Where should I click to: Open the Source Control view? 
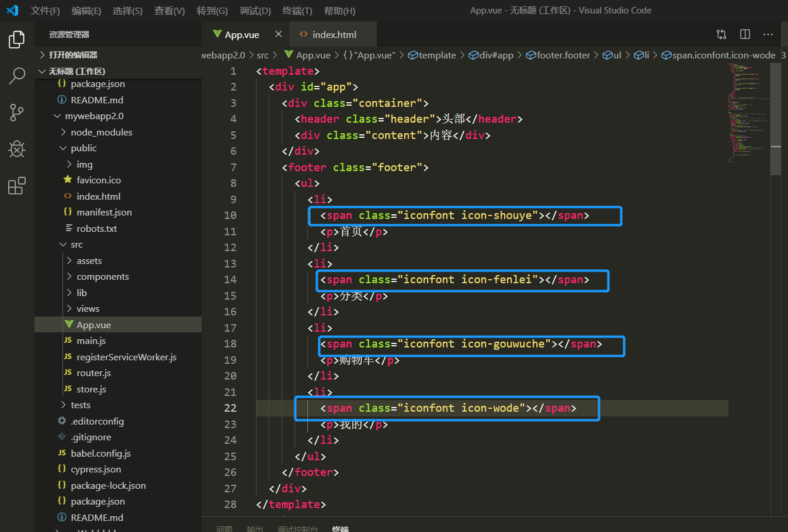coord(17,112)
